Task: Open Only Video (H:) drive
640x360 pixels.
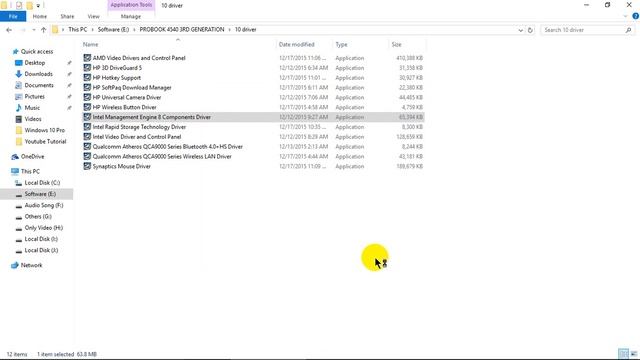Action: tap(44, 228)
